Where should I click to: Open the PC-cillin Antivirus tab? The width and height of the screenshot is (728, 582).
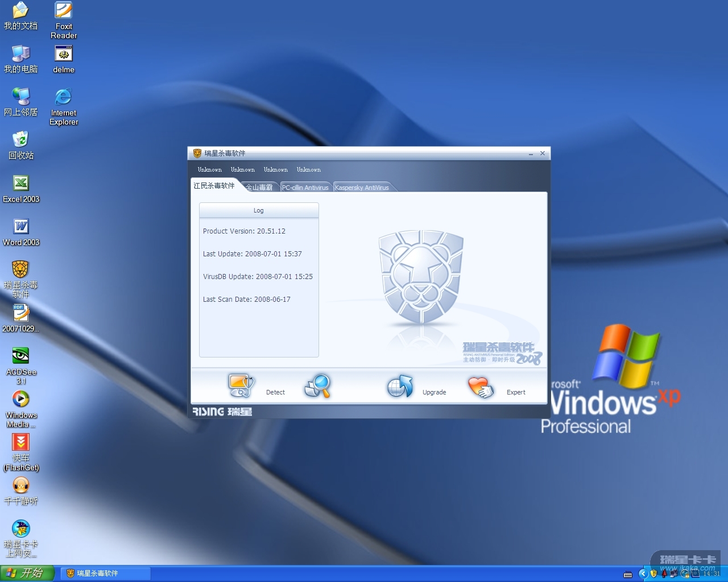point(305,188)
